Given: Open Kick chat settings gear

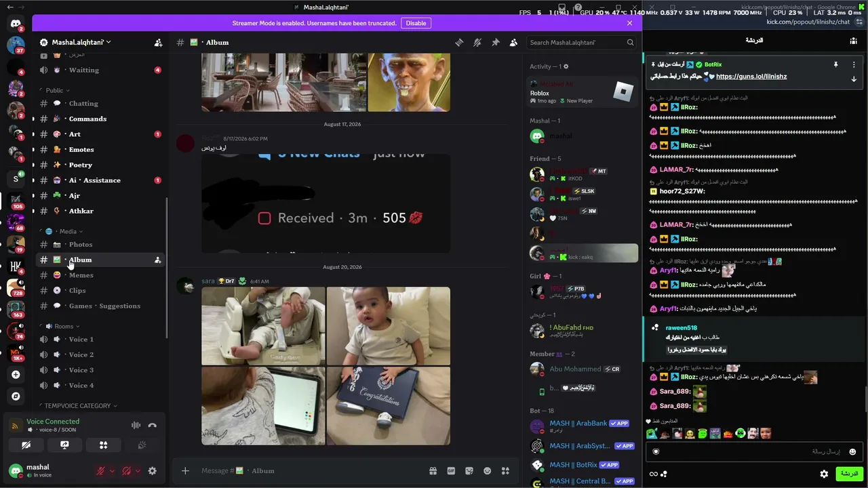Looking at the screenshot, I should [x=824, y=474].
